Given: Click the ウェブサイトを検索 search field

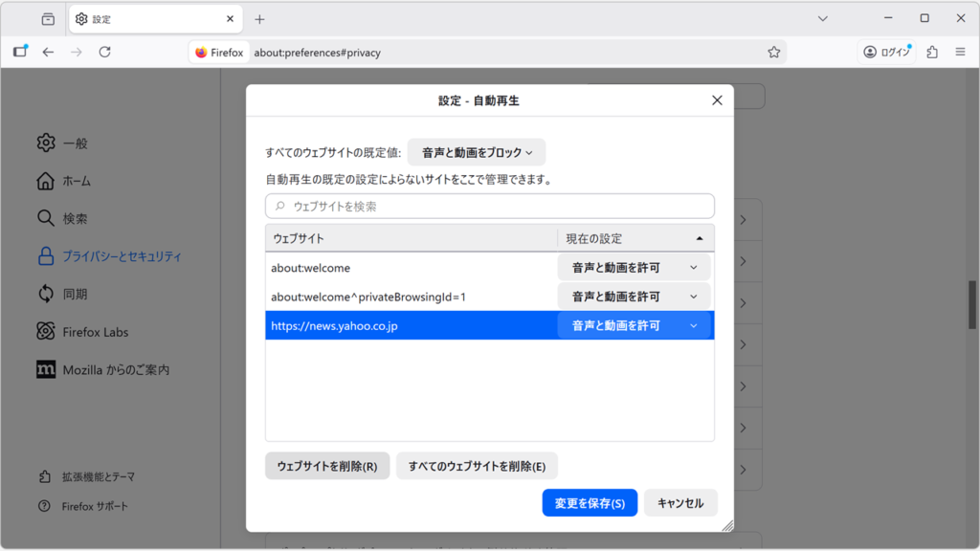Looking at the screenshot, I should 490,206.
